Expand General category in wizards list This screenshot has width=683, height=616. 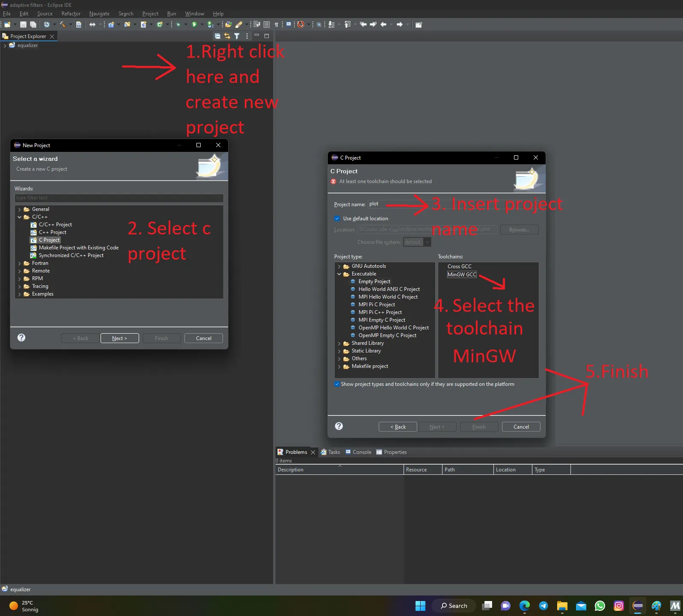tap(19, 210)
